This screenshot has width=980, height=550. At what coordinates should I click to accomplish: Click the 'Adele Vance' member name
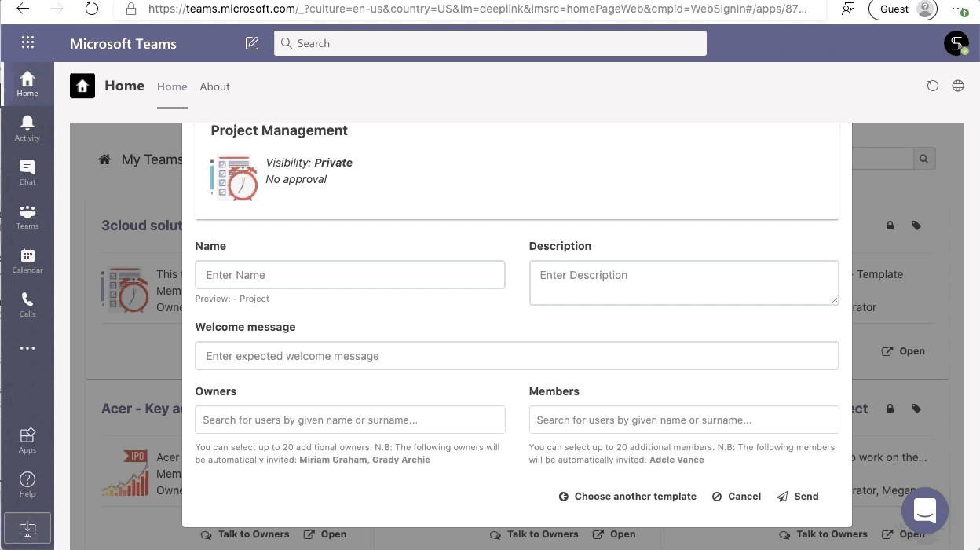(x=677, y=460)
